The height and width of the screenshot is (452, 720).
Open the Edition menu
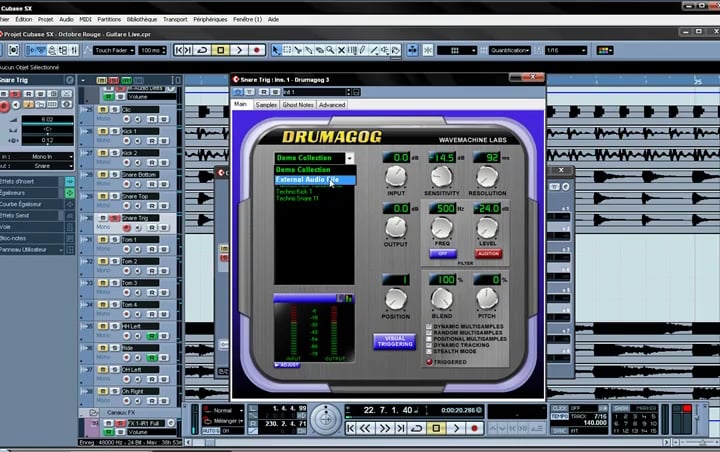(x=23, y=19)
